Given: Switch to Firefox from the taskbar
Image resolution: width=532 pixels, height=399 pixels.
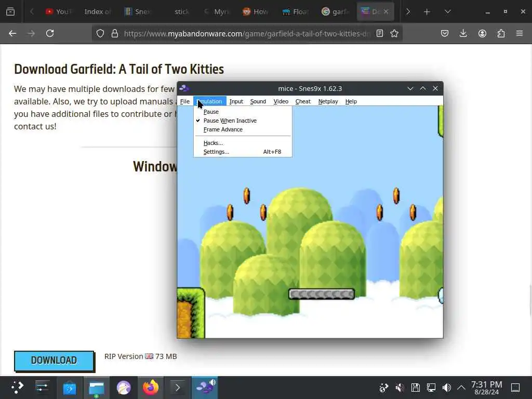Looking at the screenshot, I should pyautogui.click(x=151, y=387).
